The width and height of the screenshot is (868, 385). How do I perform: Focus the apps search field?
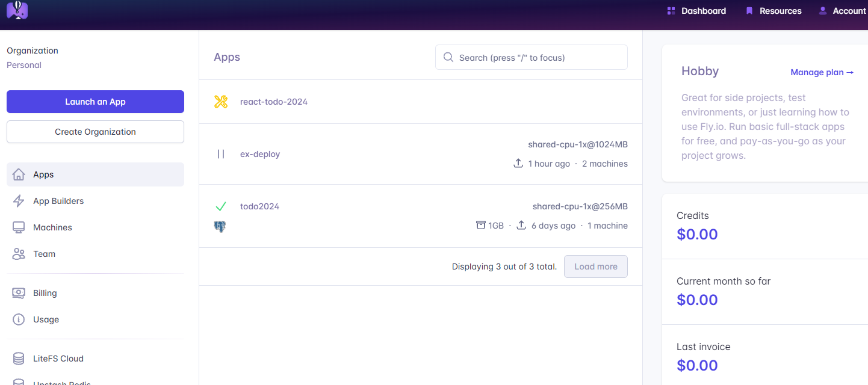click(x=532, y=57)
